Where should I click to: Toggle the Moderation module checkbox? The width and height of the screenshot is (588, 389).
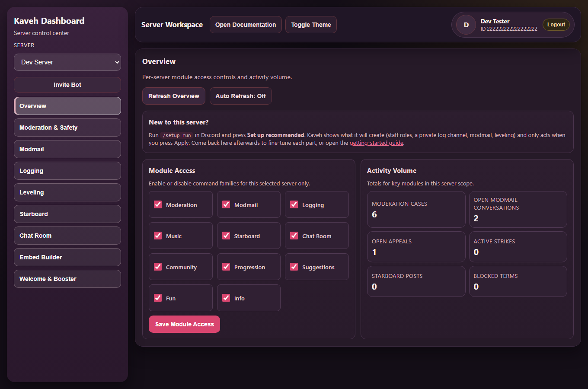(158, 204)
